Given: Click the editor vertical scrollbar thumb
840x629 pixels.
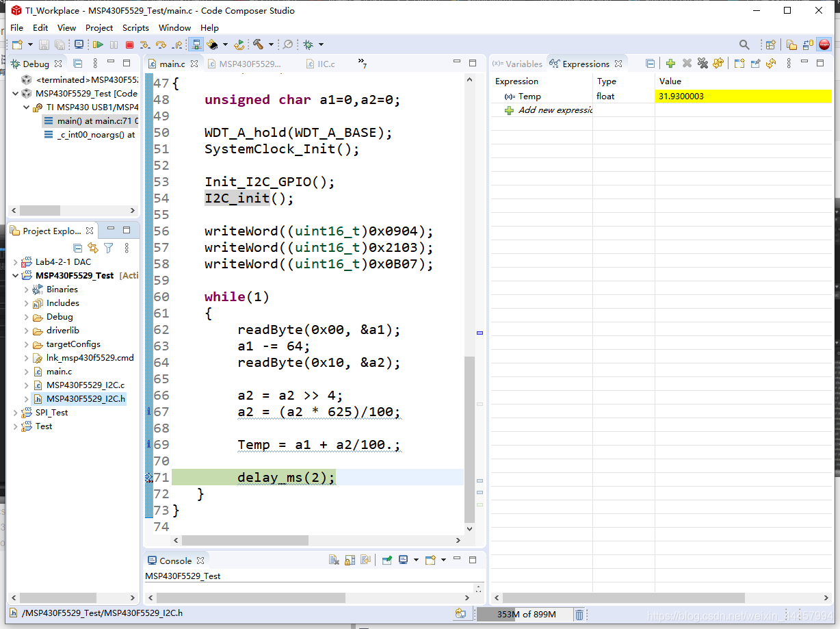Looking at the screenshot, I should point(469,438).
